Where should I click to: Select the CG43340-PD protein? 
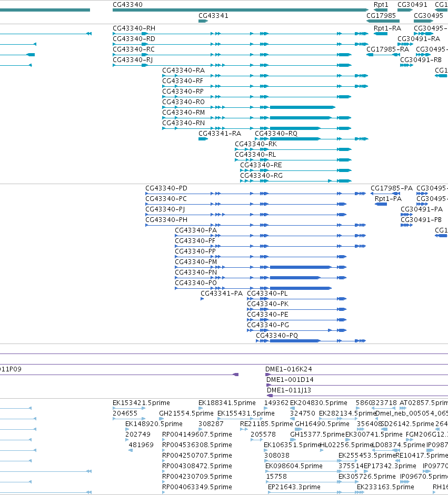[x=166, y=188]
